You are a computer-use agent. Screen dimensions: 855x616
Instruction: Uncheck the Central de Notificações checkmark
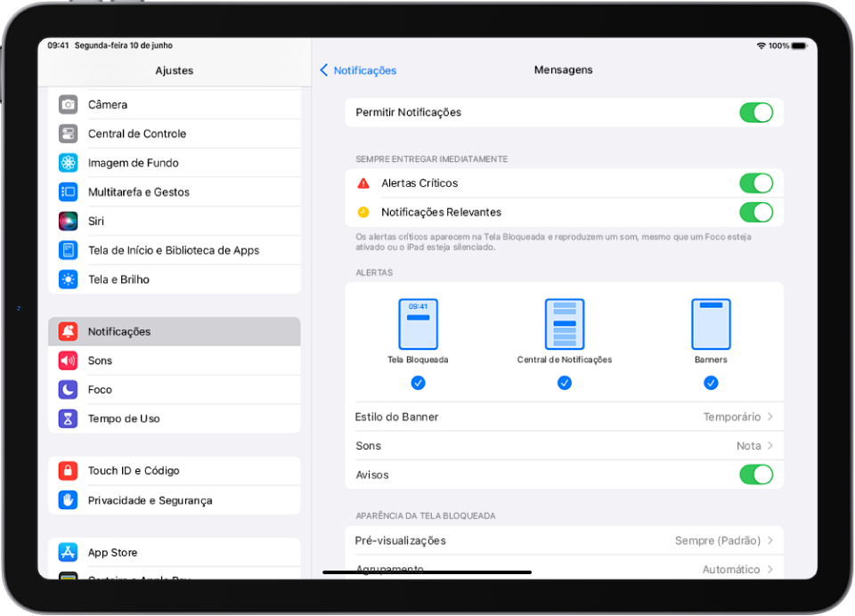(565, 384)
